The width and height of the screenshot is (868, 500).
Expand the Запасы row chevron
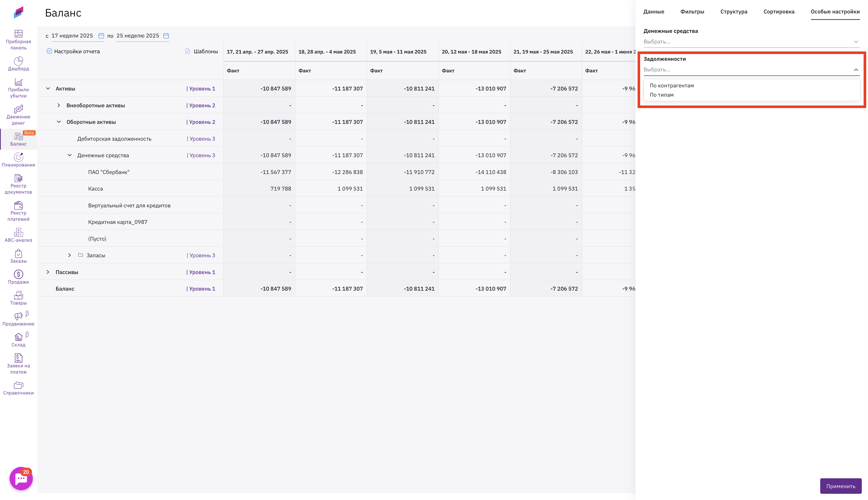point(70,255)
